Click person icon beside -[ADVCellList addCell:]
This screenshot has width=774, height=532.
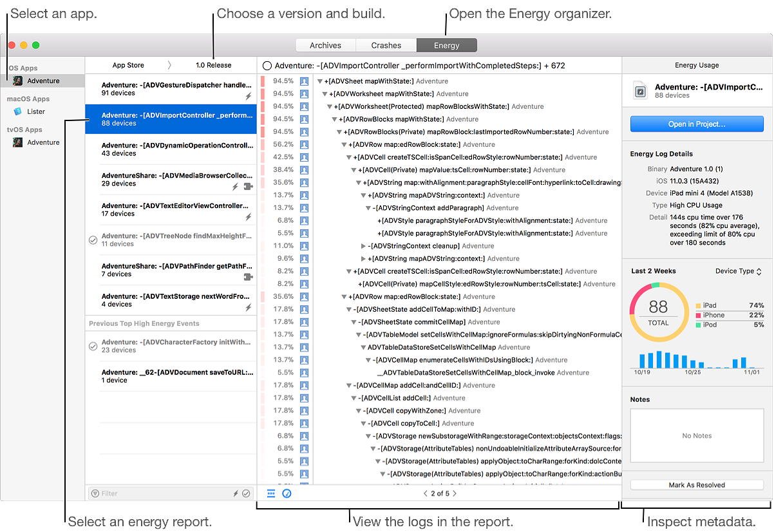tap(305, 398)
